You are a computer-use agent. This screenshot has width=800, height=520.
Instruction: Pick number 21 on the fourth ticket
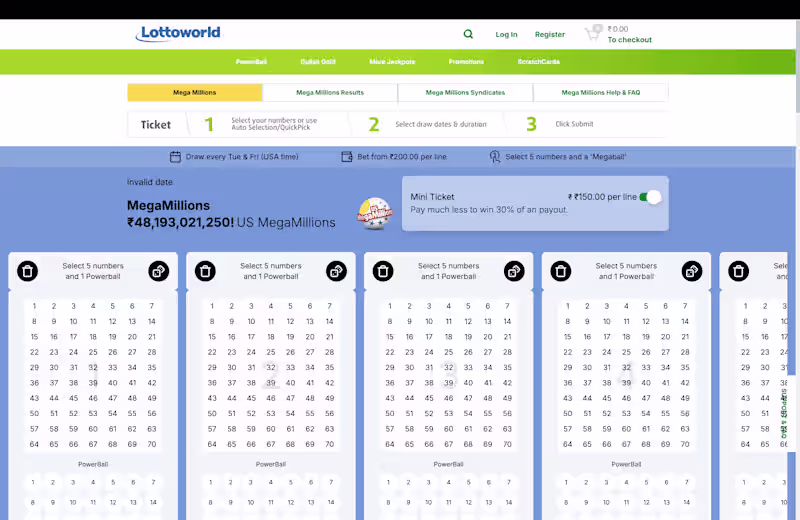click(x=685, y=337)
